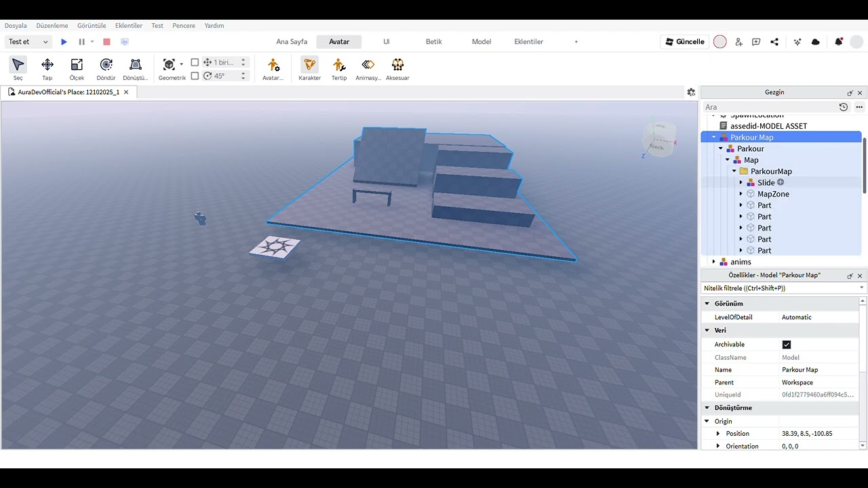
Task: Open the Dosyala menu
Action: pos(16,26)
